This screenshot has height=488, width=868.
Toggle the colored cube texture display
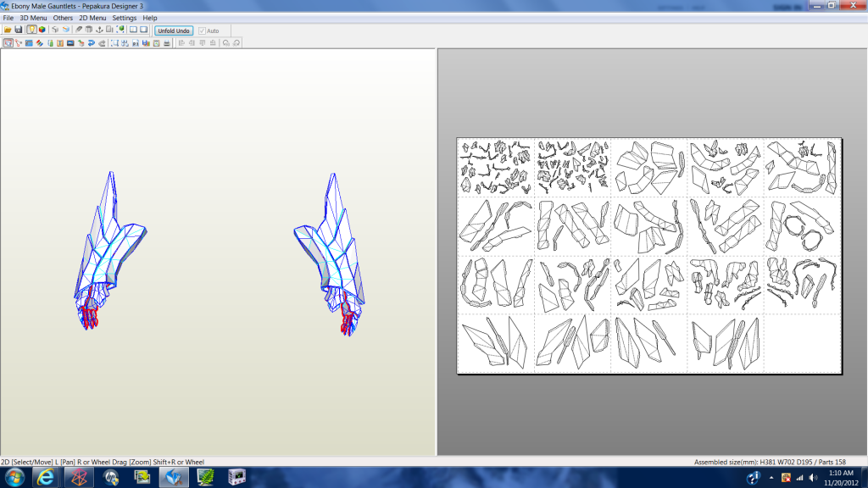click(42, 30)
